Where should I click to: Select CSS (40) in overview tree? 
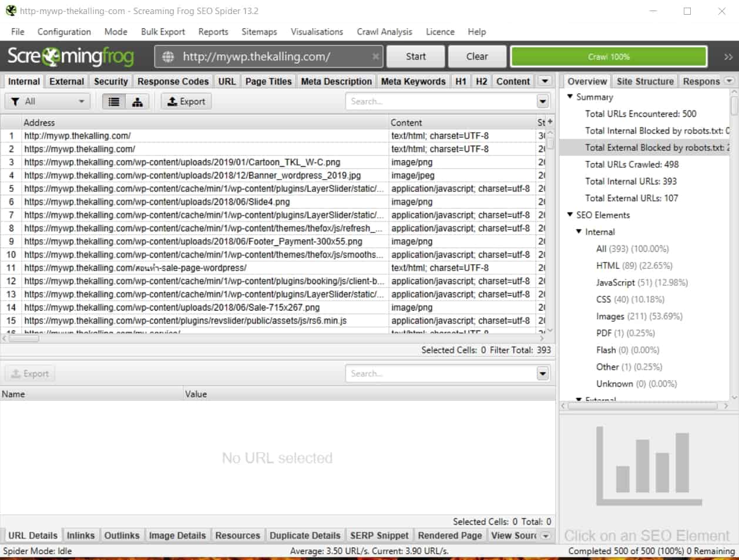tap(630, 299)
